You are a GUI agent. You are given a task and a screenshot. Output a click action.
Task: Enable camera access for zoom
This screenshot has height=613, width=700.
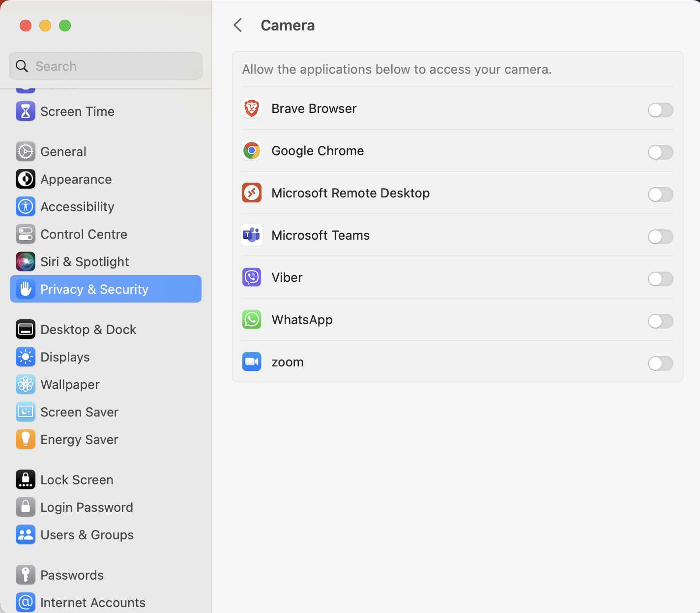[x=660, y=363]
